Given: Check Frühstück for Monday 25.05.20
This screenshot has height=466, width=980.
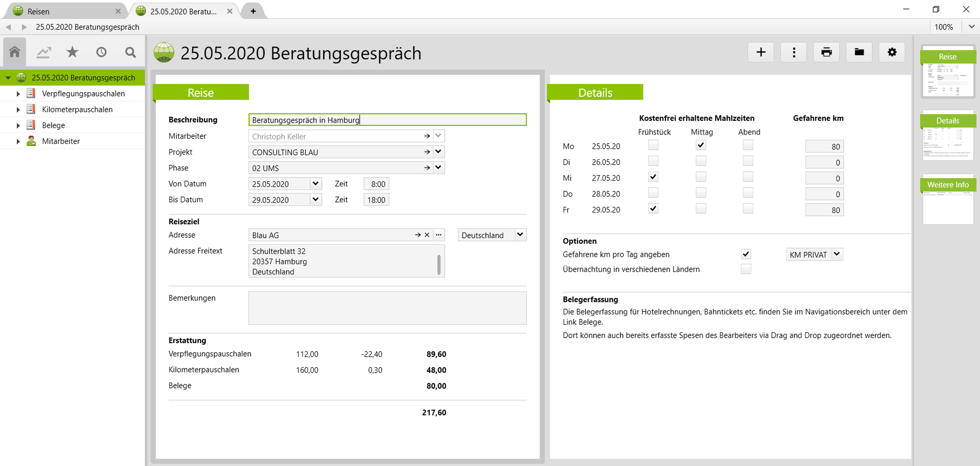Looking at the screenshot, I should tap(653, 145).
